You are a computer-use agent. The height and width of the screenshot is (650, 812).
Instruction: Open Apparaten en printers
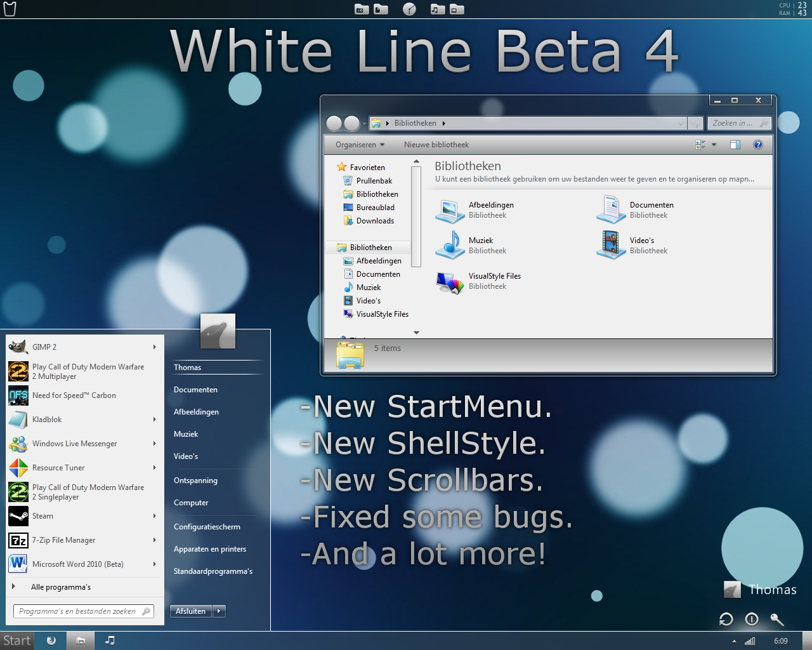(x=210, y=549)
